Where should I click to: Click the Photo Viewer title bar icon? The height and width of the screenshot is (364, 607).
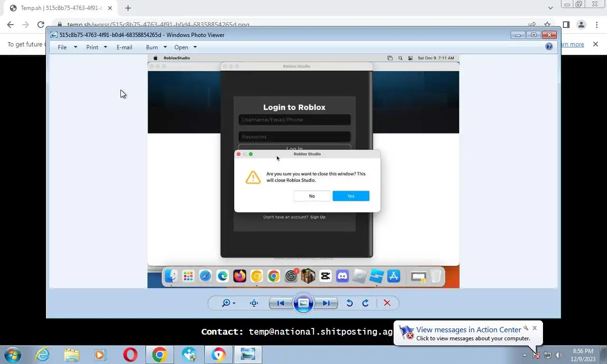[54, 35]
